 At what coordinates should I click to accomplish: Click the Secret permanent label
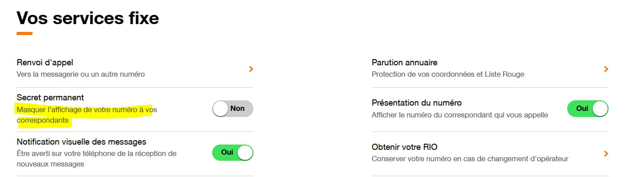tap(50, 97)
